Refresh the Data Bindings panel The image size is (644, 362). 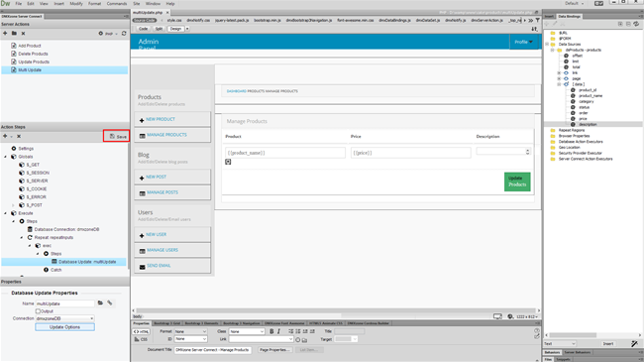coord(636,24)
